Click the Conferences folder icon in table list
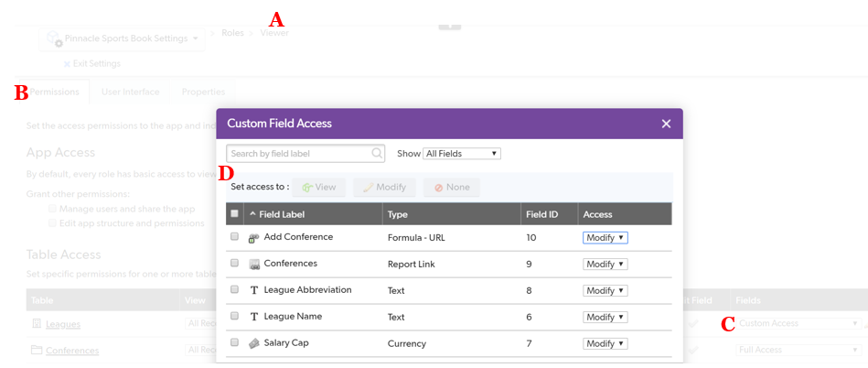Screen dimensions: 868x368 coord(37,351)
